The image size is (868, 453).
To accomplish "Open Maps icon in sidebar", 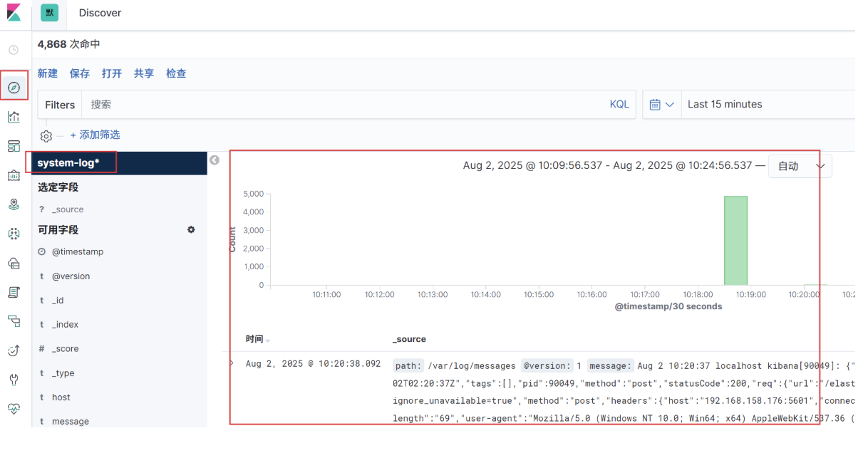I will pos(14,204).
